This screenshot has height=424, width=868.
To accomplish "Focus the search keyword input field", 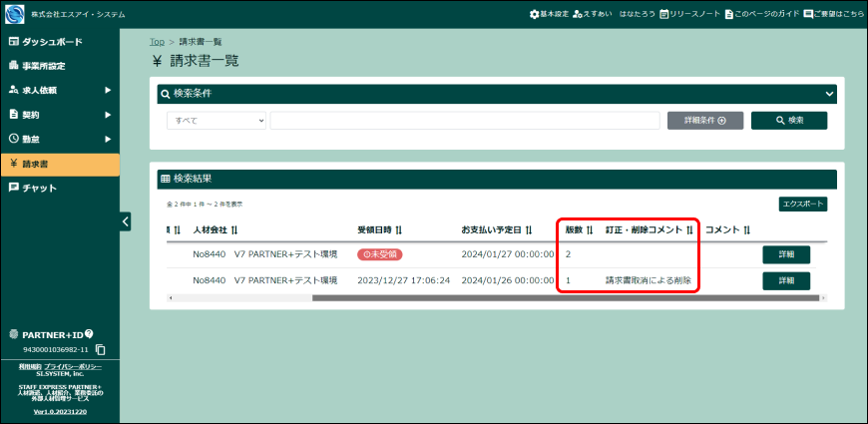I will click(465, 121).
